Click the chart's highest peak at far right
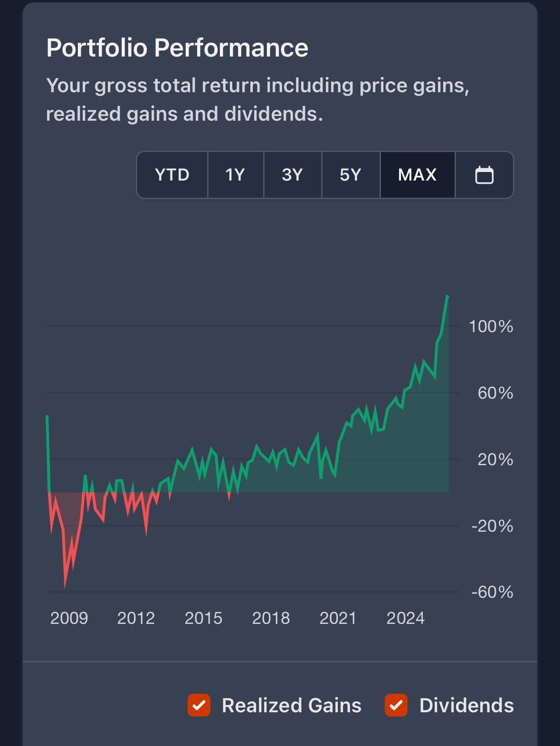This screenshot has height=746, width=560. (447, 296)
